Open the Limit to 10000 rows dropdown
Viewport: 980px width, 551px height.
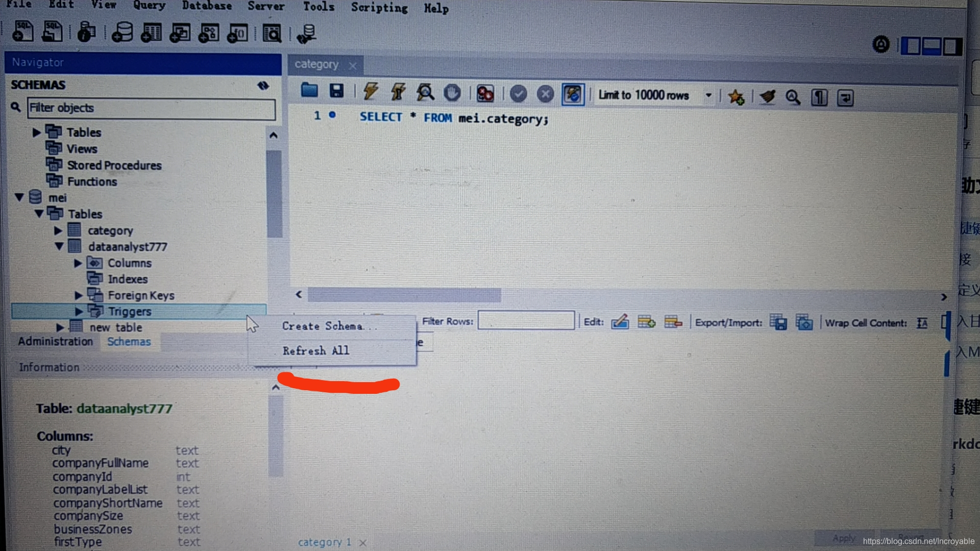(708, 95)
